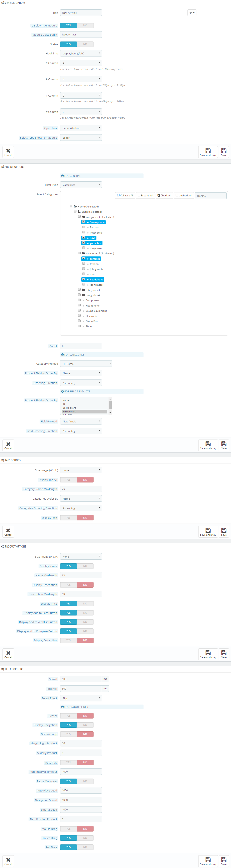Image resolution: width=231 pixels, height=868 pixels.
Task: Click the FOR GENERAL help icon
Action: pos(62,176)
